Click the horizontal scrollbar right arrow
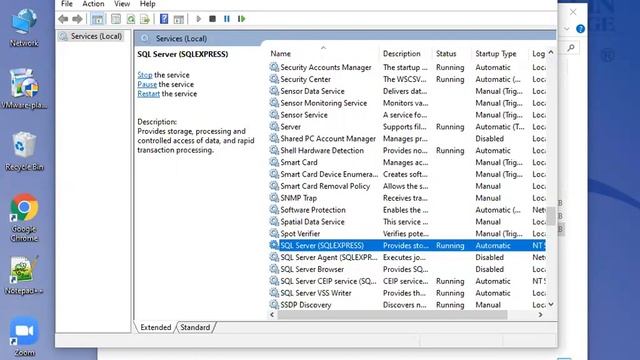 [540, 315]
